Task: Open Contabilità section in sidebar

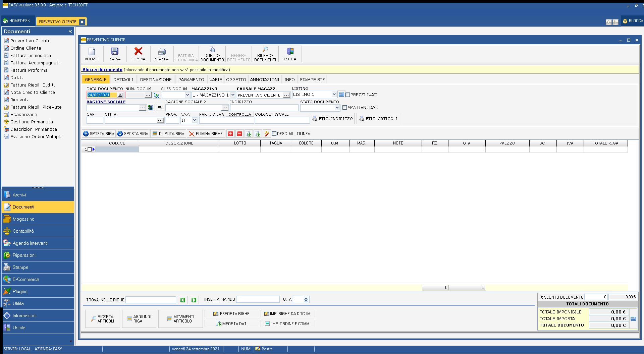Action: (38, 231)
